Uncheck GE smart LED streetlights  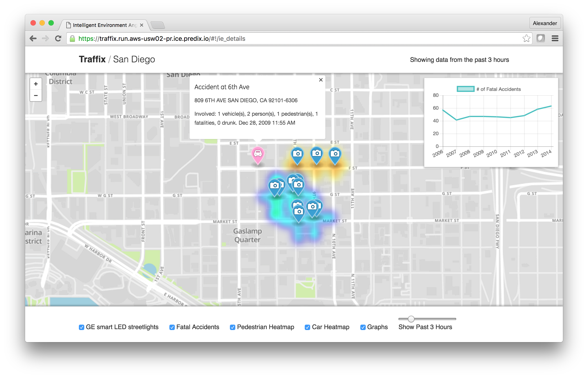pos(81,327)
